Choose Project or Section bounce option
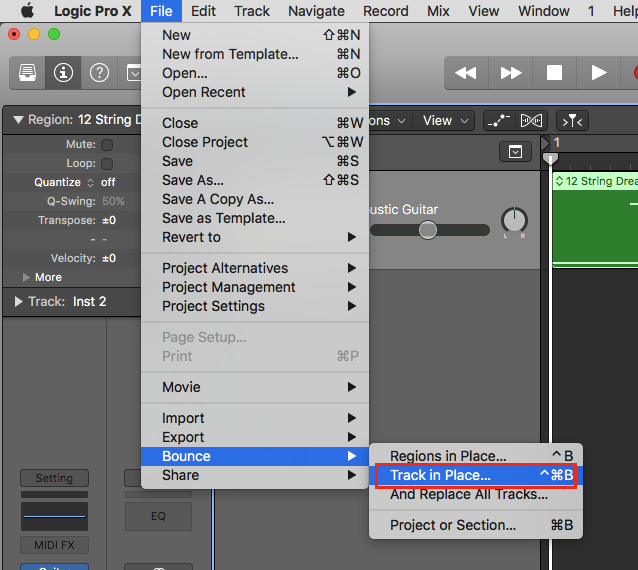This screenshot has height=570, width=638. [x=476, y=525]
